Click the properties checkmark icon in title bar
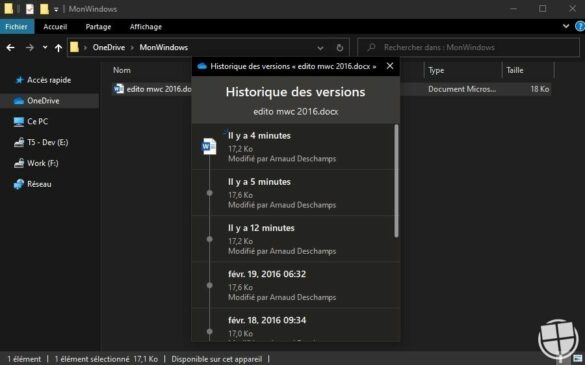The image size is (585, 365). pyautogui.click(x=30, y=9)
